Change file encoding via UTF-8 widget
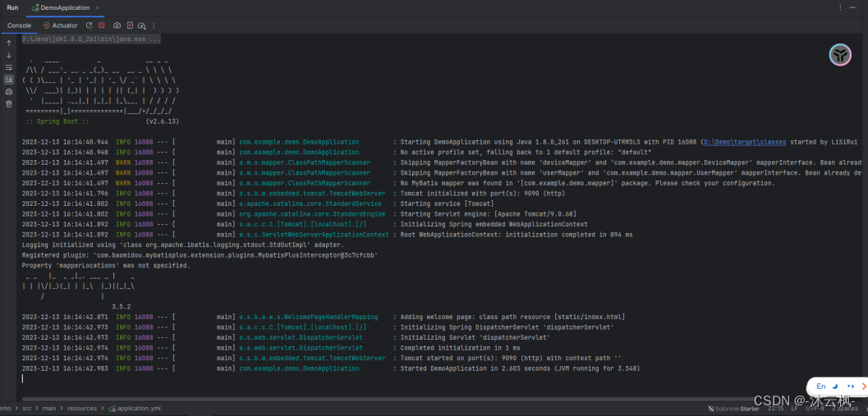The height and width of the screenshot is (416, 868). [815, 409]
